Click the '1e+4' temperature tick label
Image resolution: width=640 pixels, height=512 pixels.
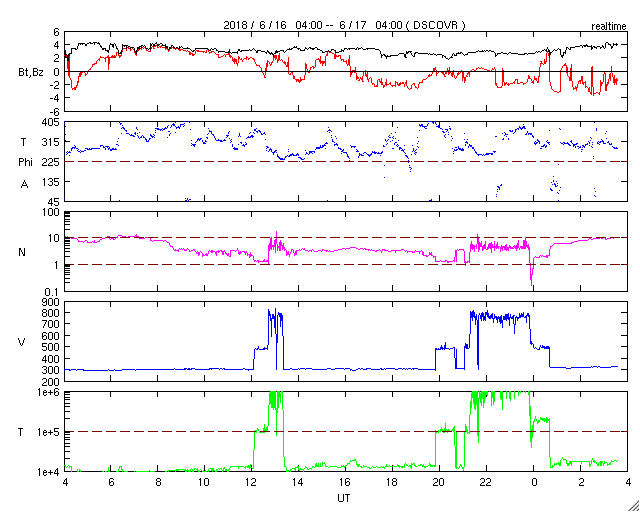click(x=49, y=472)
